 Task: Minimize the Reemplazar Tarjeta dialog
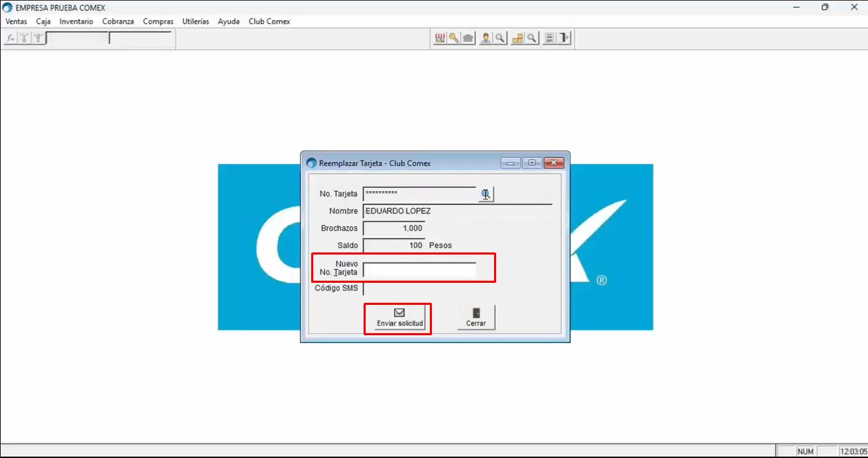tap(511, 163)
